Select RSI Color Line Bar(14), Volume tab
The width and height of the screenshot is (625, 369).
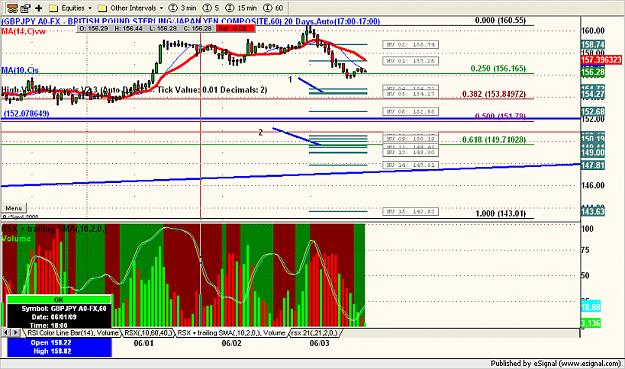tap(73, 333)
